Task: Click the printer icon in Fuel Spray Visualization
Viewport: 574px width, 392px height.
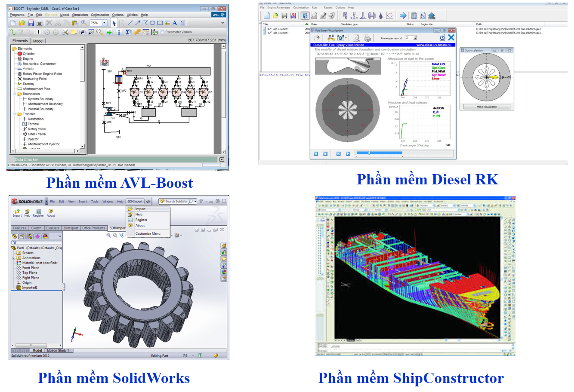Action: [x=367, y=38]
